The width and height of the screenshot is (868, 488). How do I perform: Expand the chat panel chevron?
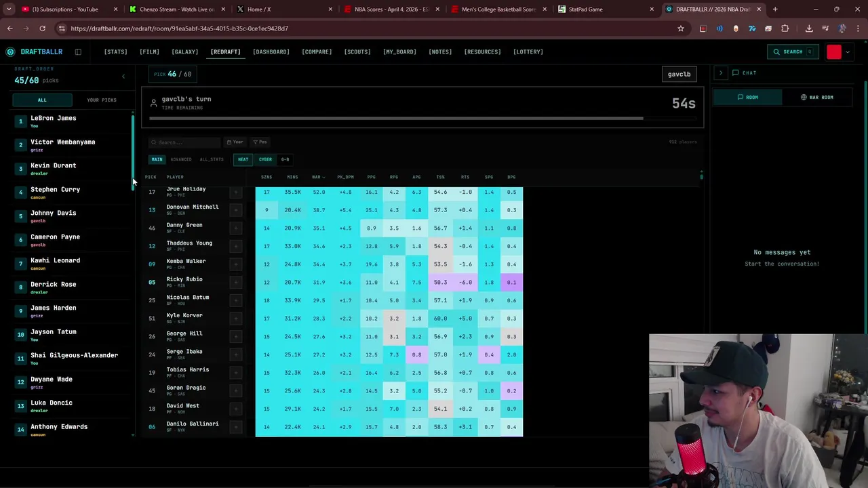point(721,73)
